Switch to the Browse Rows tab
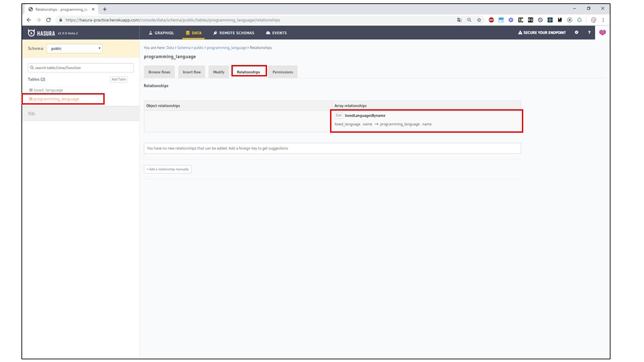This screenshot has width=644, height=362. pos(160,72)
